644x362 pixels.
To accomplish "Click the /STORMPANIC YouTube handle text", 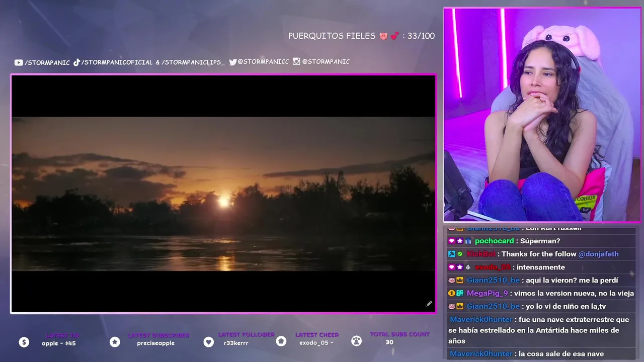I will point(47,62).
